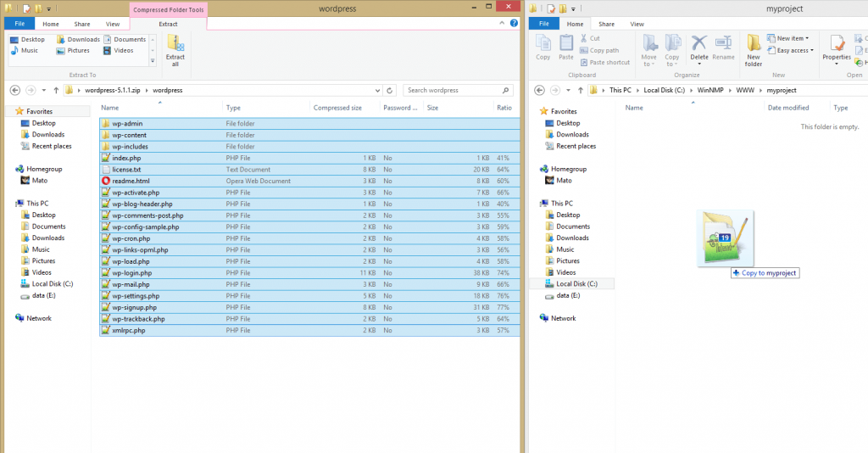The height and width of the screenshot is (453, 868).
Task: Open Network in myproject window sidebar
Action: 558,318
